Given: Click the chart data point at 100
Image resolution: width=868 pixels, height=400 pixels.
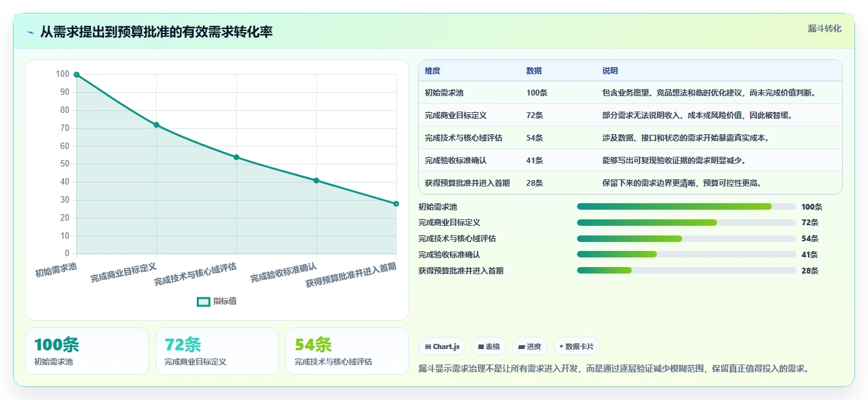Looking at the screenshot, I should pyautogui.click(x=76, y=75).
